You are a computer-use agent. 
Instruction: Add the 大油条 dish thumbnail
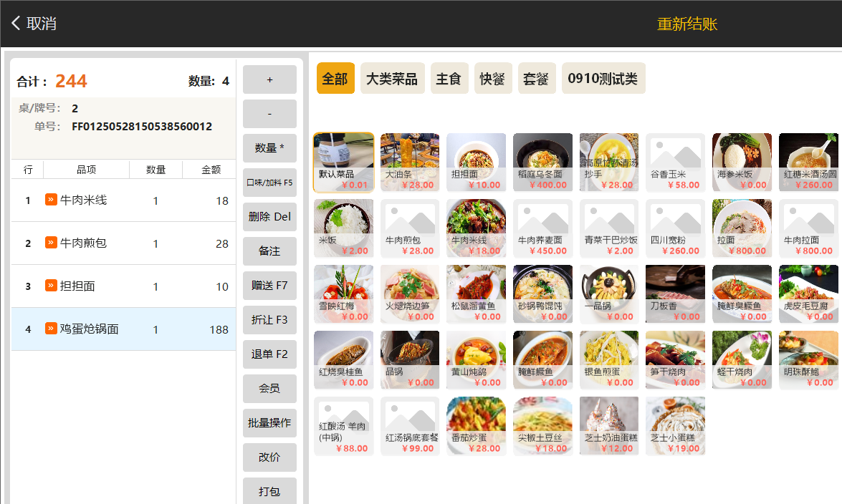pyautogui.click(x=409, y=162)
